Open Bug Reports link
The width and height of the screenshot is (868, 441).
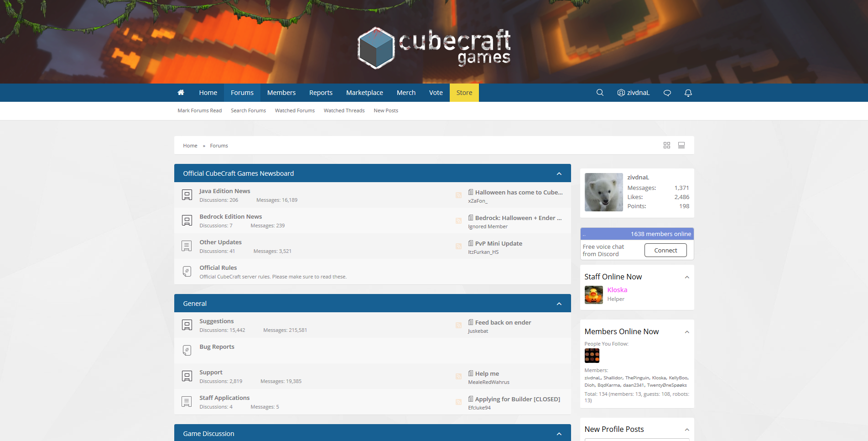[217, 347]
